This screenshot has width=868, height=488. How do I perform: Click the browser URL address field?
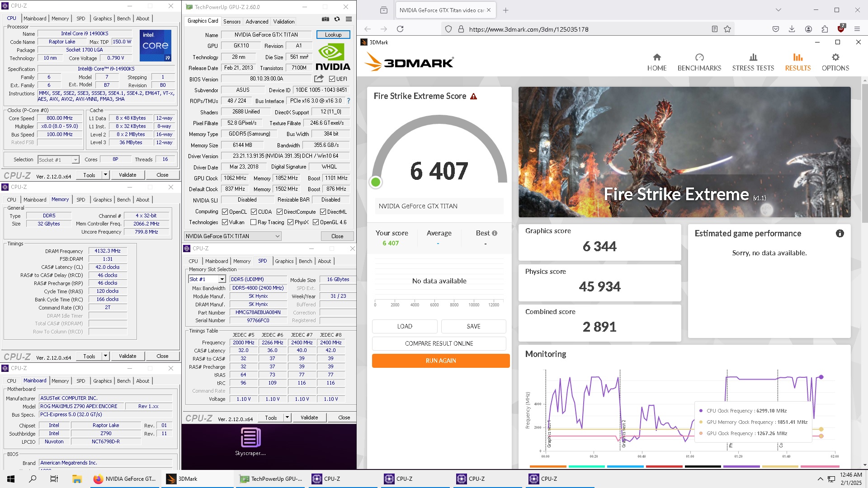click(x=588, y=29)
